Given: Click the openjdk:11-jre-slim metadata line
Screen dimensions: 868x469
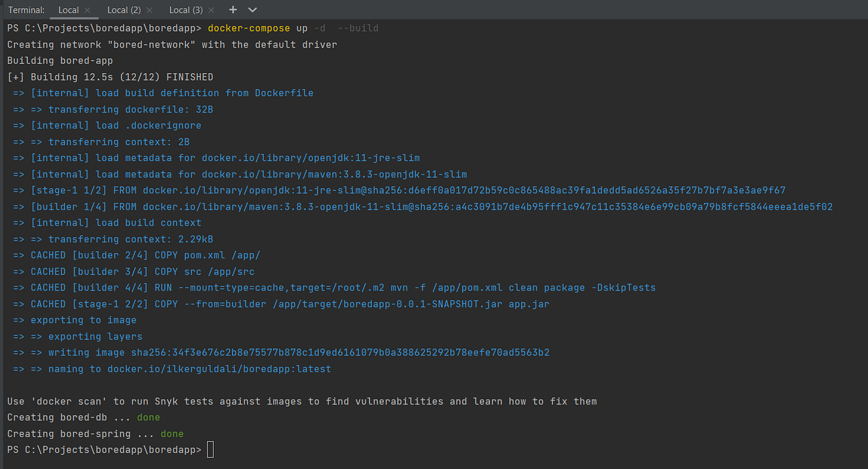Looking at the screenshot, I should click(216, 158).
